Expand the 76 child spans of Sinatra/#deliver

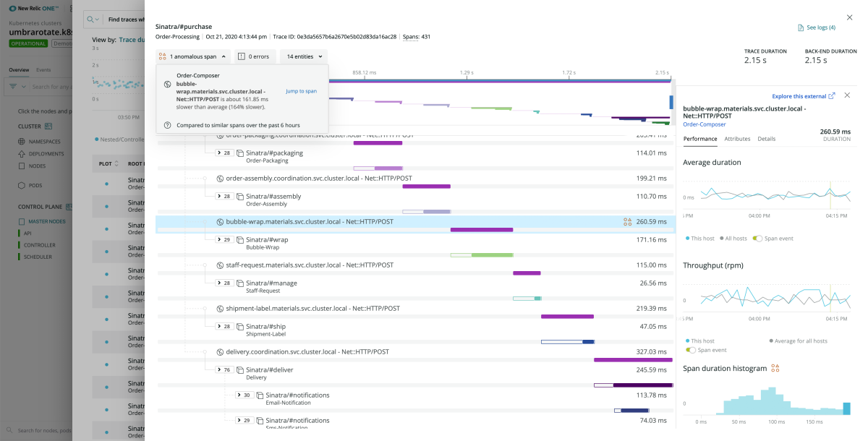224,369
